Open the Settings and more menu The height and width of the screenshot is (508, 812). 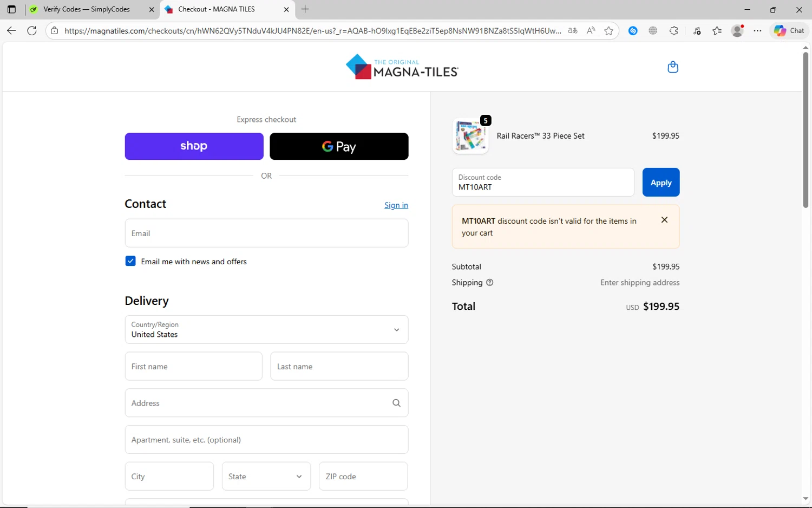(757, 31)
